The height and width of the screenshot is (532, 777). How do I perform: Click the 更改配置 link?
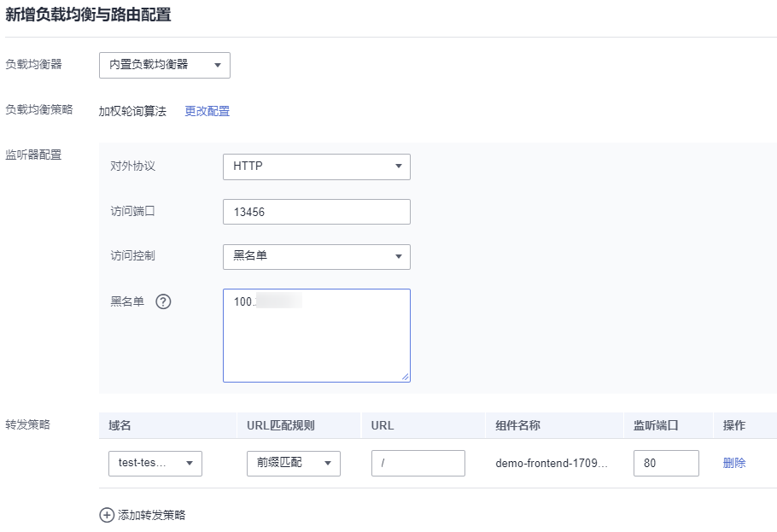[x=207, y=111]
